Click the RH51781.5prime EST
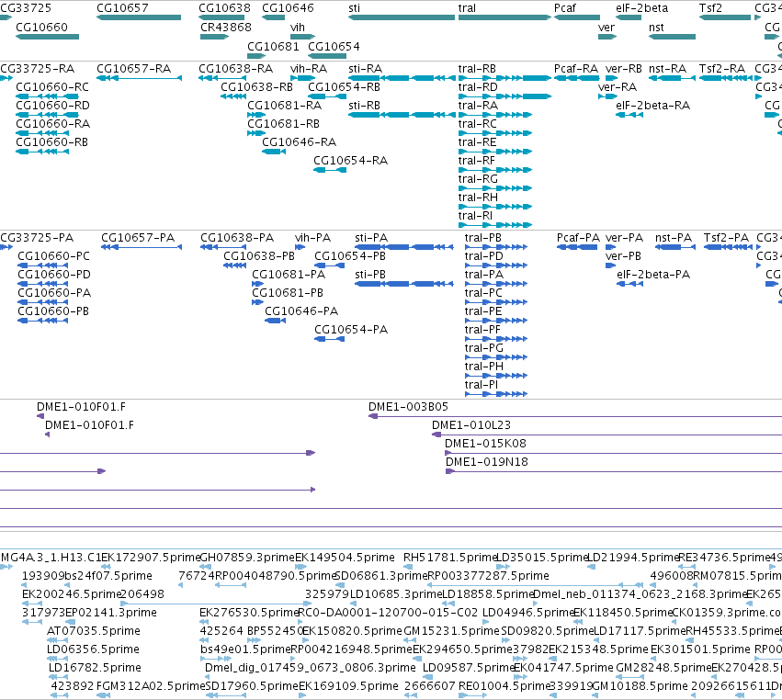The height and width of the screenshot is (700, 782). click(408, 567)
